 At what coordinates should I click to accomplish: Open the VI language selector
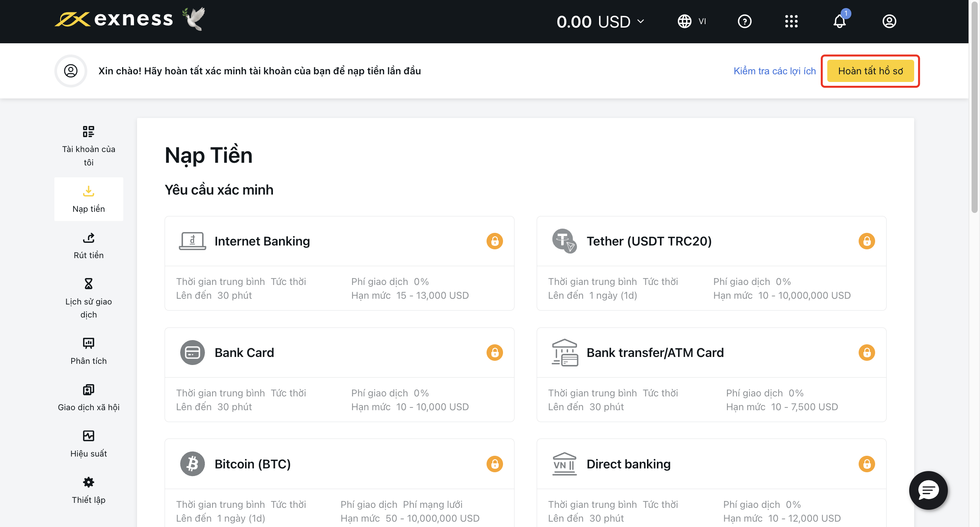click(692, 21)
